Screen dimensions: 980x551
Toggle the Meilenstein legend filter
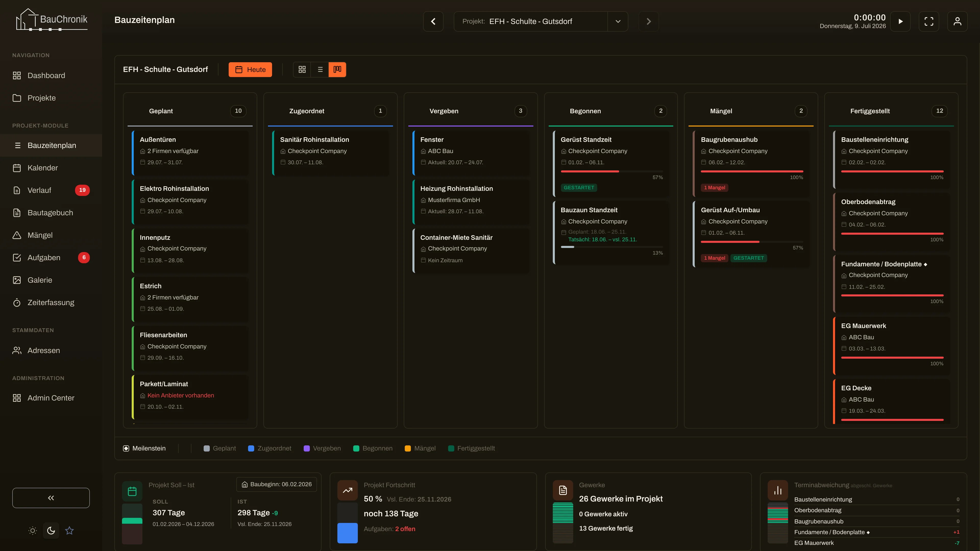[144, 448]
